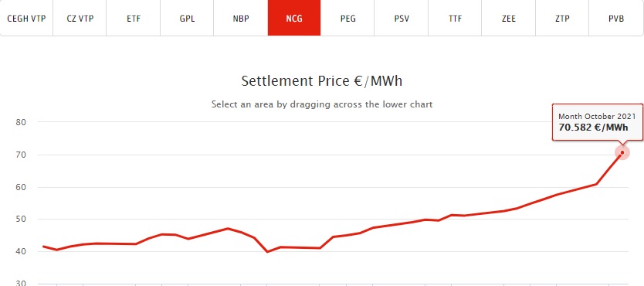
Task: Open the PSV tab
Action: pos(402,18)
